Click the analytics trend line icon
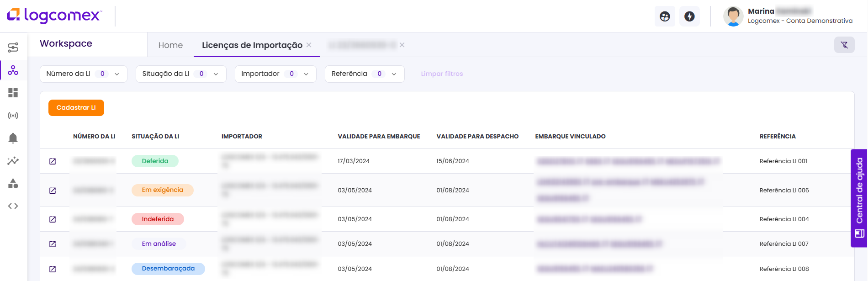The image size is (868, 281). (x=13, y=161)
